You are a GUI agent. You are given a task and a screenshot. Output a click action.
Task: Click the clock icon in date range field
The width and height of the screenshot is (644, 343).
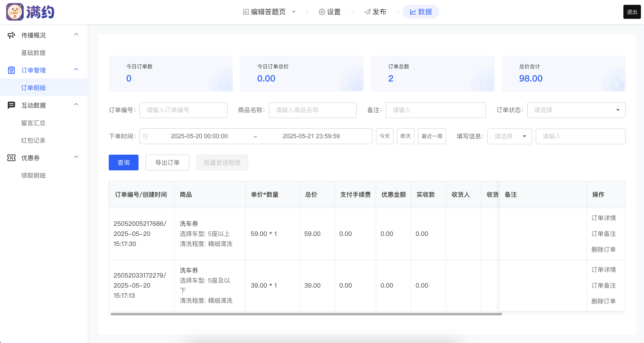point(145,136)
